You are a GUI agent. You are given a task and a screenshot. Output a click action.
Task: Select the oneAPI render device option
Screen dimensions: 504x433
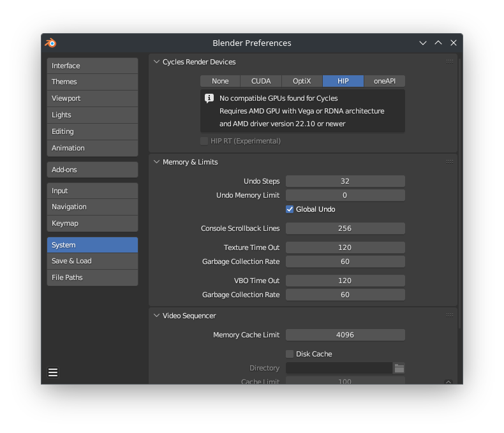point(385,81)
